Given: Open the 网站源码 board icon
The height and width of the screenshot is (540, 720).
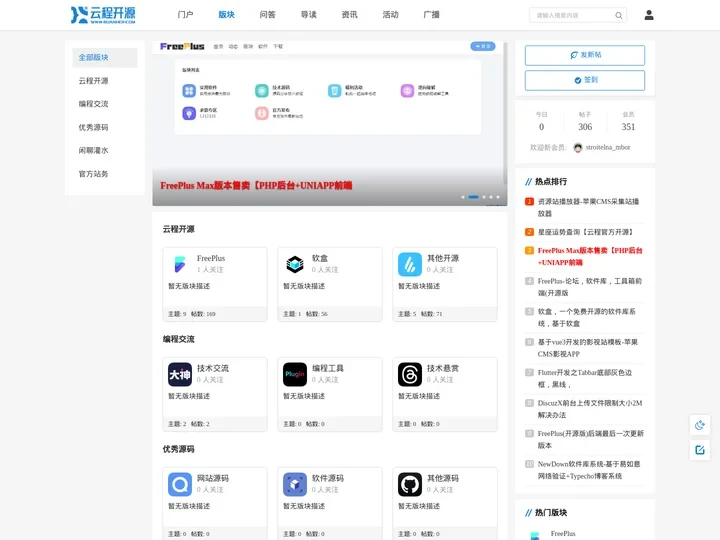Looking at the screenshot, I should 180,484.
